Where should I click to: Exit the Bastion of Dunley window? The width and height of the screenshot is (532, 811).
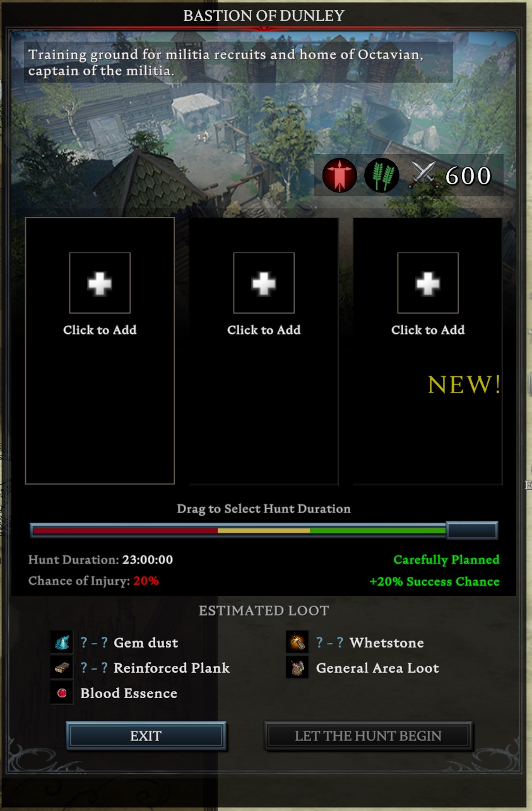coord(146,736)
